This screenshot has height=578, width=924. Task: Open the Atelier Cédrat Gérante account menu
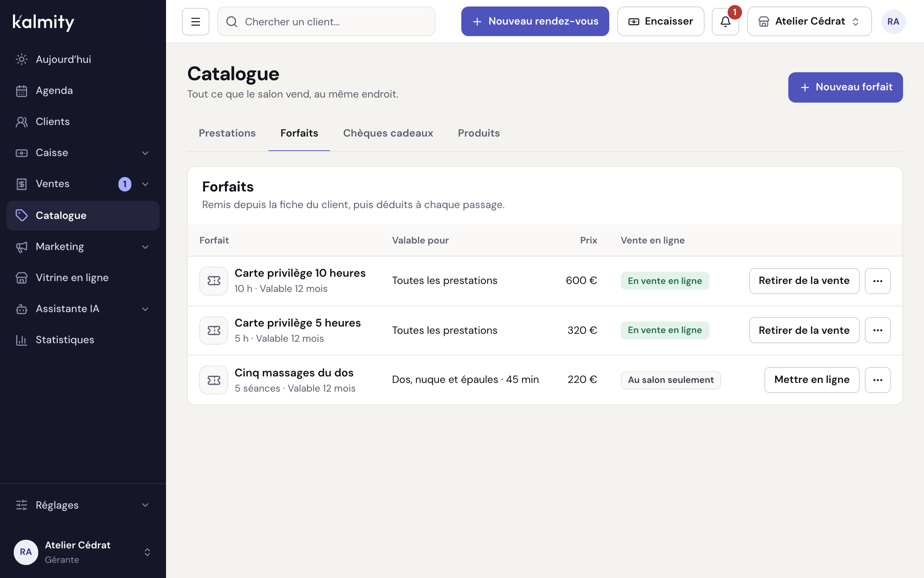[x=83, y=552]
